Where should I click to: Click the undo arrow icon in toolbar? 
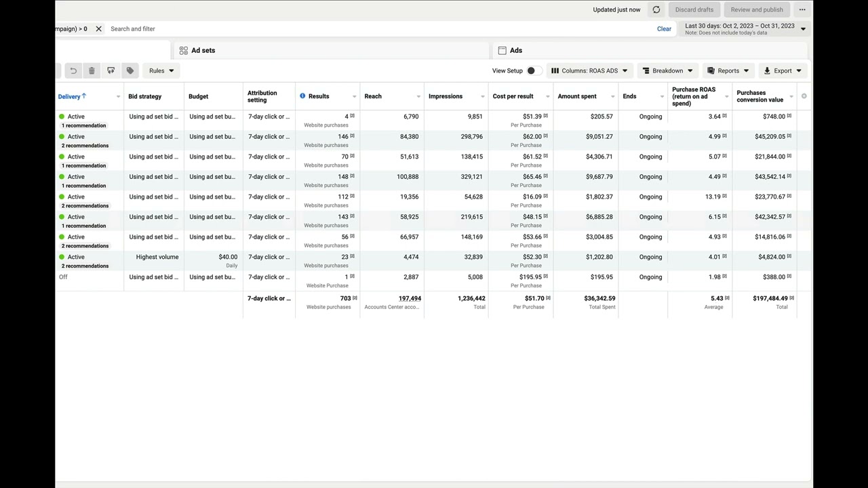tap(73, 70)
